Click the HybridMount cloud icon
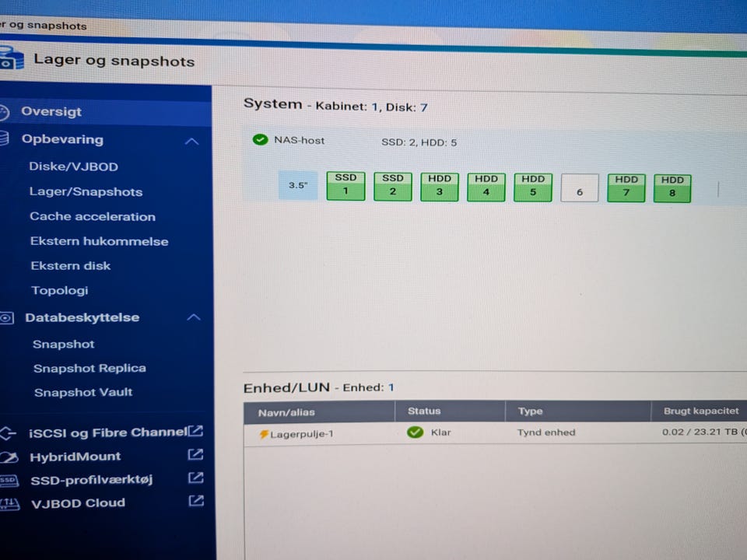The image size is (747, 560). coord(9,457)
